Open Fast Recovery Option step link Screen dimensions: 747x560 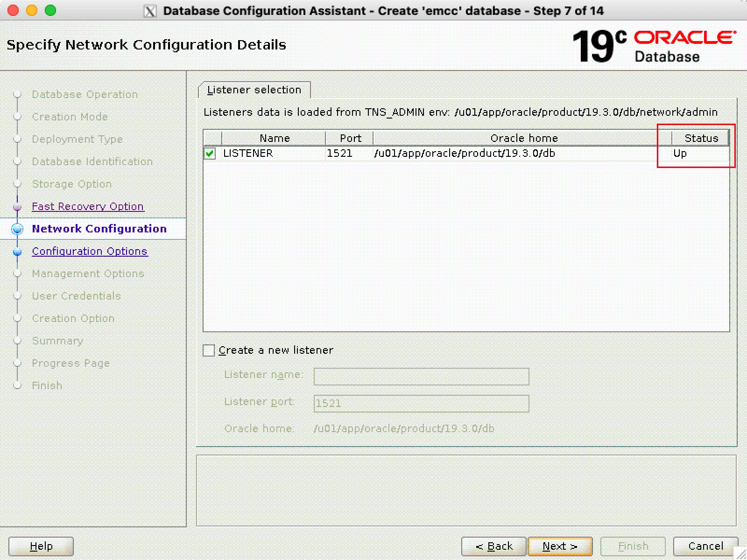88,206
